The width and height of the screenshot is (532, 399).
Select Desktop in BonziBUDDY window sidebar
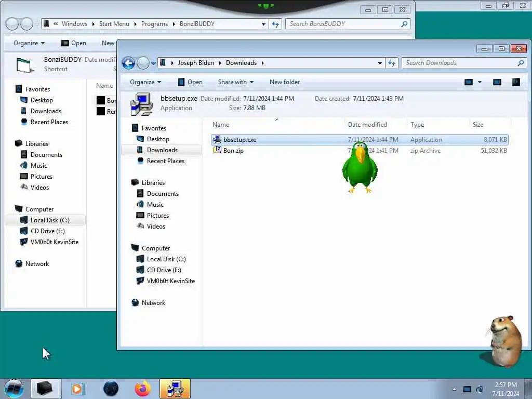[42, 100]
